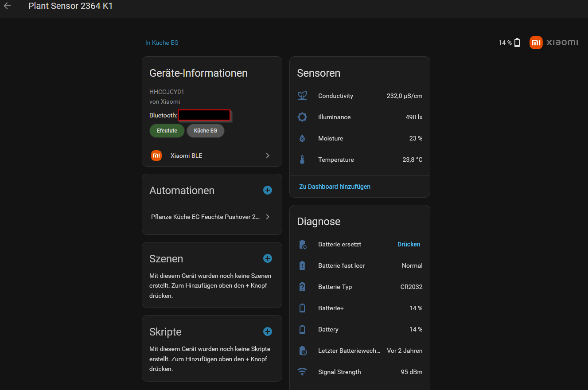
Task: Click 'Drücken' for Batterie ersetzt
Action: click(409, 244)
